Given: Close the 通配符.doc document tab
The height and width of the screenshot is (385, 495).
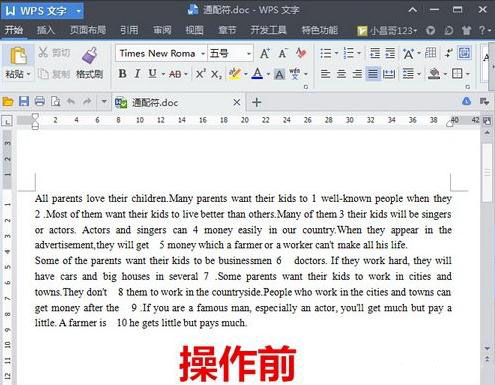Looking at the screenshot, I should pos(237,102).
